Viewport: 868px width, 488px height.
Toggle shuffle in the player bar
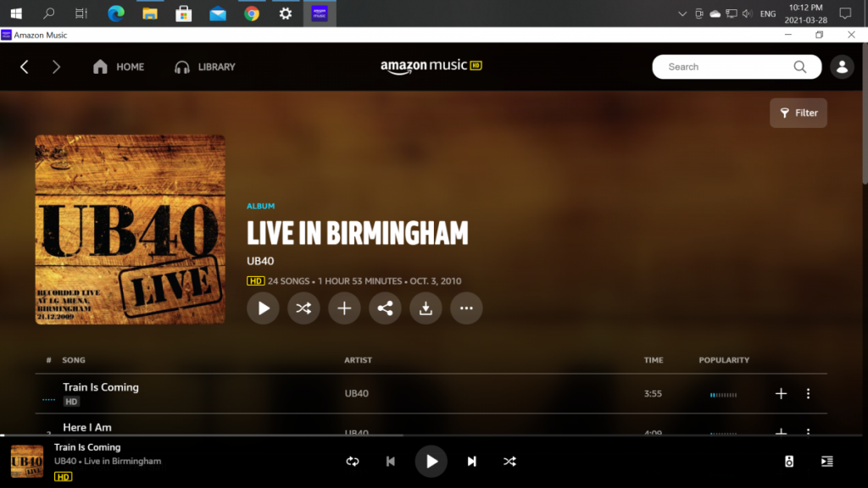coord(509,462)
